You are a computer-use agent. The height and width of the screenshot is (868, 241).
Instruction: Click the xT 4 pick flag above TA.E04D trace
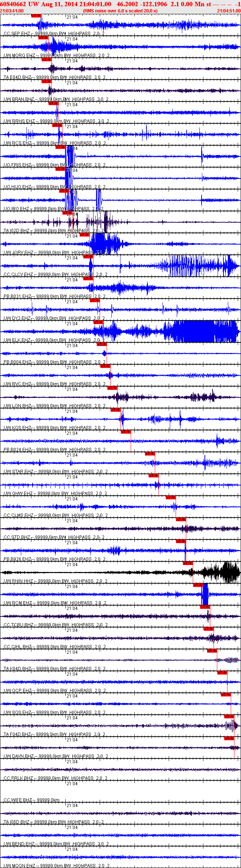click(x=47, y=59)
